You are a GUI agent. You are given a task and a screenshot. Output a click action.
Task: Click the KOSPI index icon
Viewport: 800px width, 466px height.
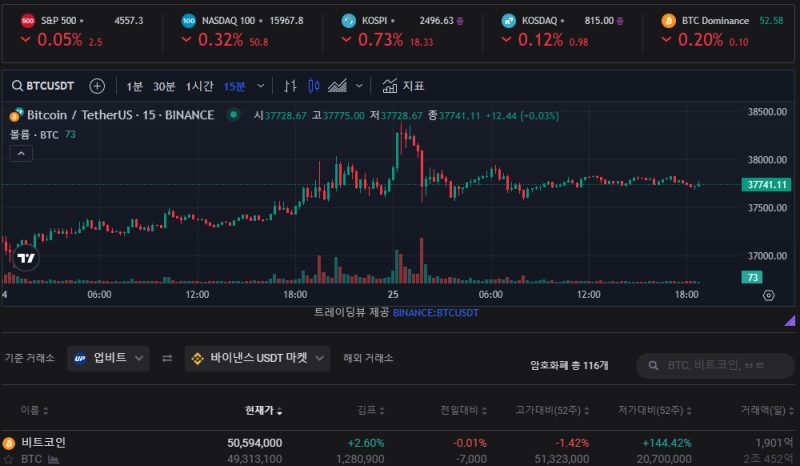click(348, 21)
